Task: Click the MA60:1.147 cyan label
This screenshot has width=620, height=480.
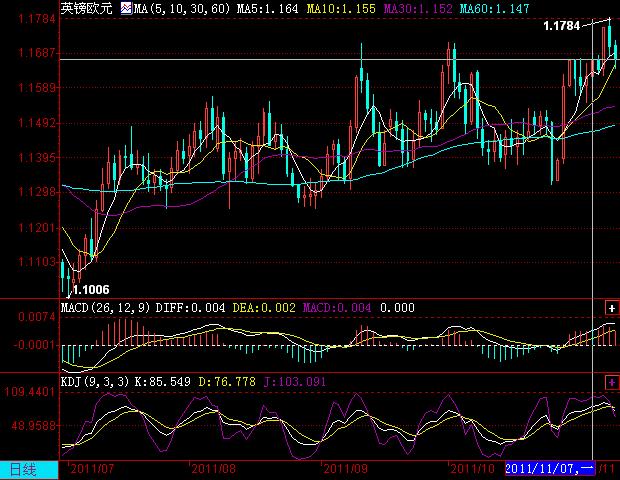Action: point(494,8)
